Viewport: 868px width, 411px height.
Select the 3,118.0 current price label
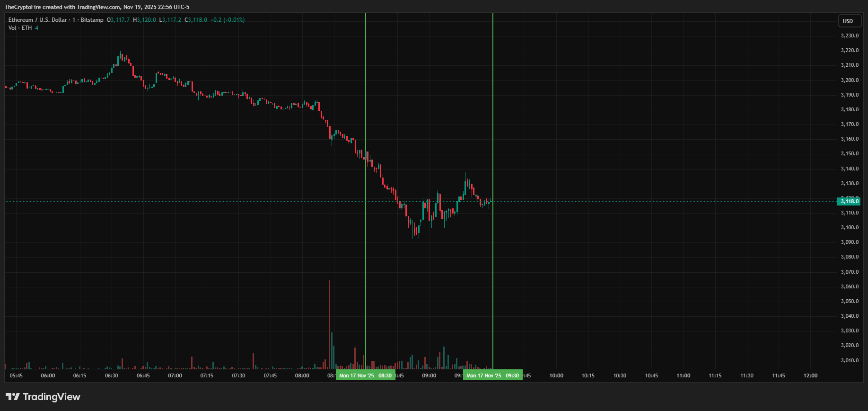pyautogui.click(x=849, y=201)
